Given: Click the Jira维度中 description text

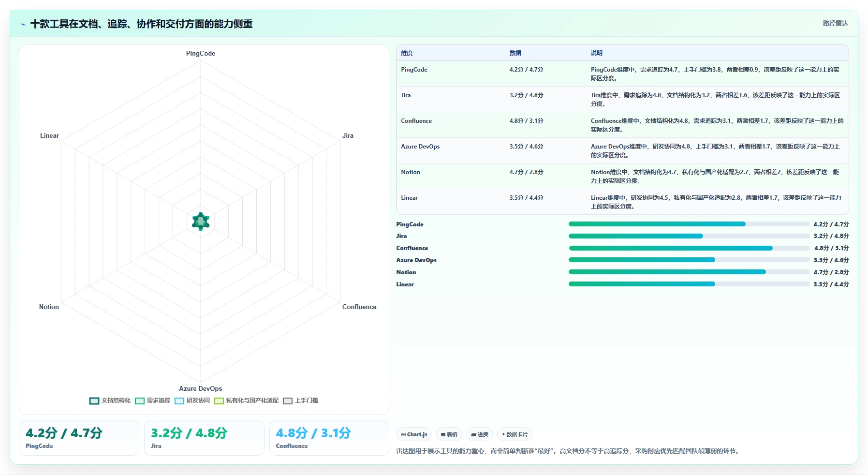Looking at the screenshot, I should coord(715,100).
